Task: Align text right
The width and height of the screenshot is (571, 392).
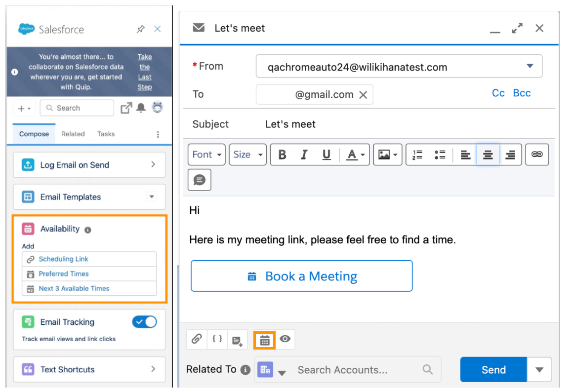Action: (x=511, y=155)
